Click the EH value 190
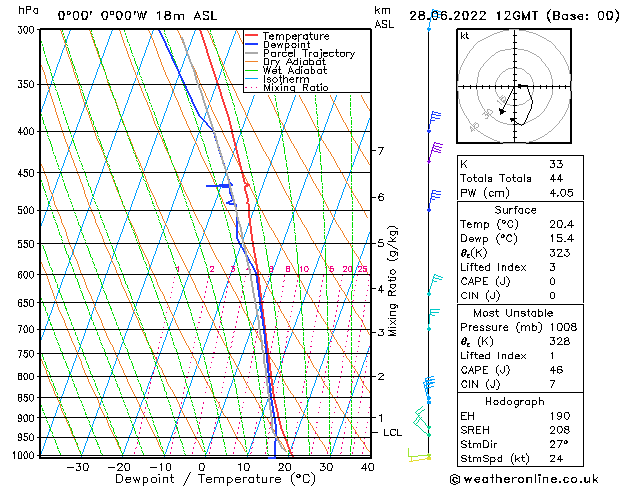 tap(560, 416)
